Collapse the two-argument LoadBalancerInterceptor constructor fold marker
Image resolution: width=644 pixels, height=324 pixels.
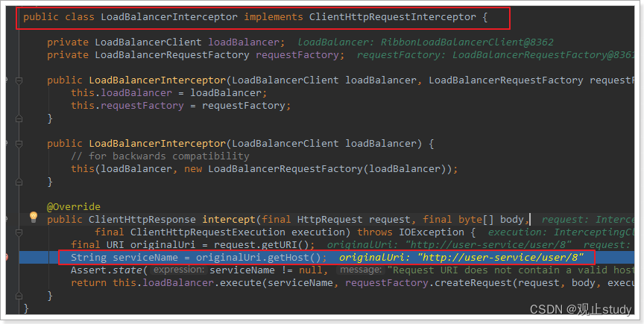(19, 80)
